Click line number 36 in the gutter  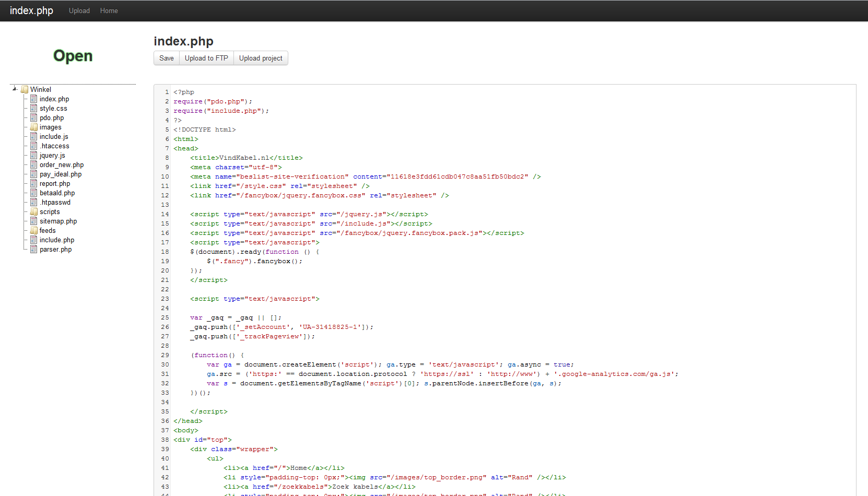(x=165, y=421)
